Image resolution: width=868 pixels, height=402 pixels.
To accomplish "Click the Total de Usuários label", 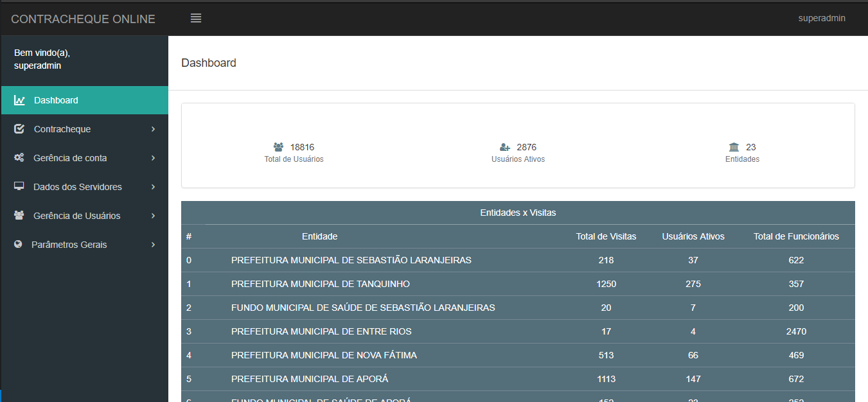I will (294, 159).
